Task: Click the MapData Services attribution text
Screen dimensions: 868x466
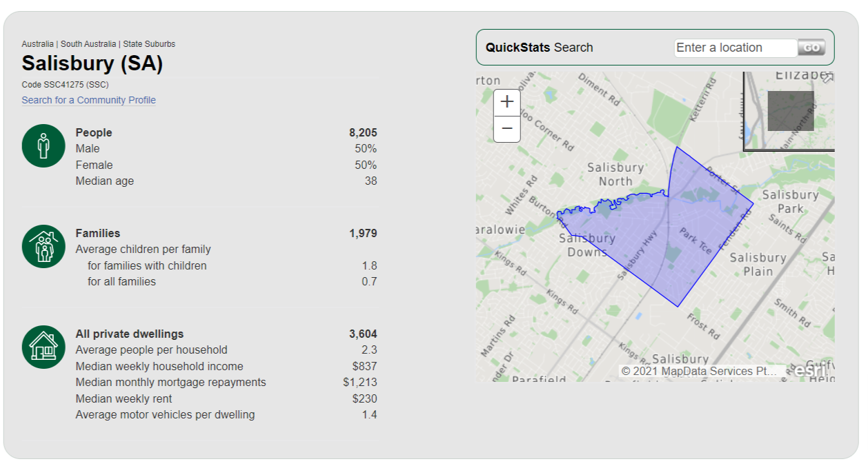Action: (699, 371)
